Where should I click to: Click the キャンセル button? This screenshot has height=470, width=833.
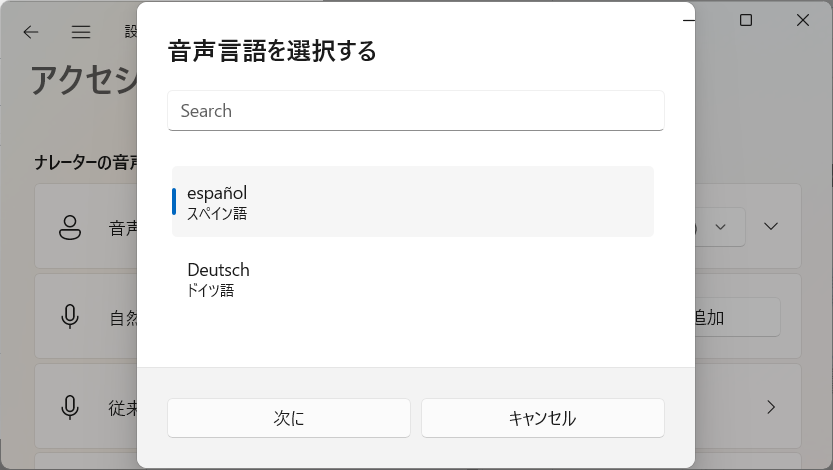543,418
